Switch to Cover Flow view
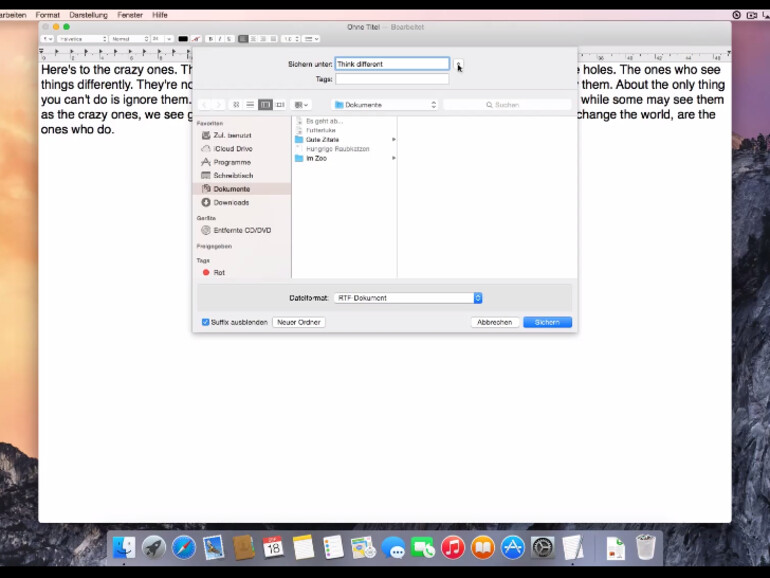Viewport: 770px width, 578px height. 280,105
